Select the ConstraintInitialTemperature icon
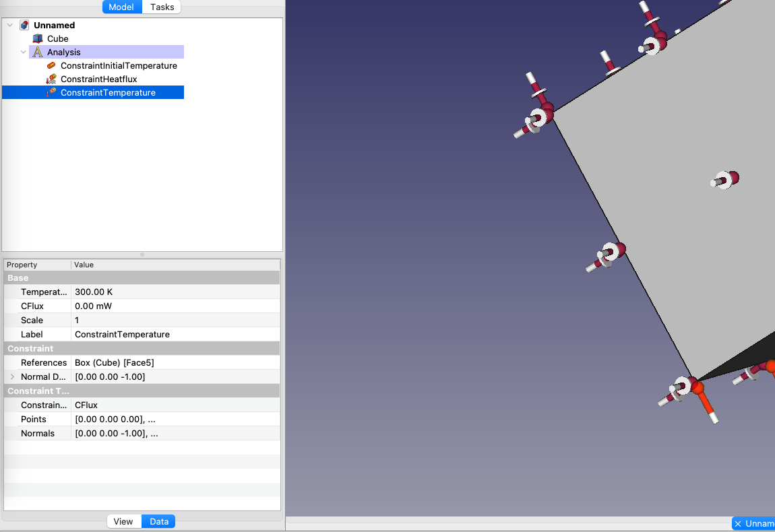Image resolution: width=775 pixels, height=532 pixels. [53, 65]
